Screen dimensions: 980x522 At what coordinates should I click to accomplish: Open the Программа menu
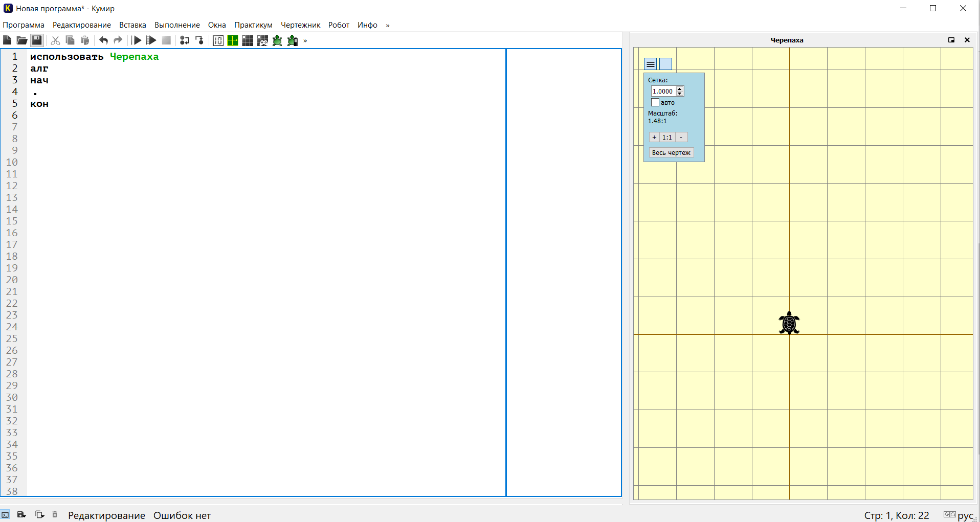24,25
